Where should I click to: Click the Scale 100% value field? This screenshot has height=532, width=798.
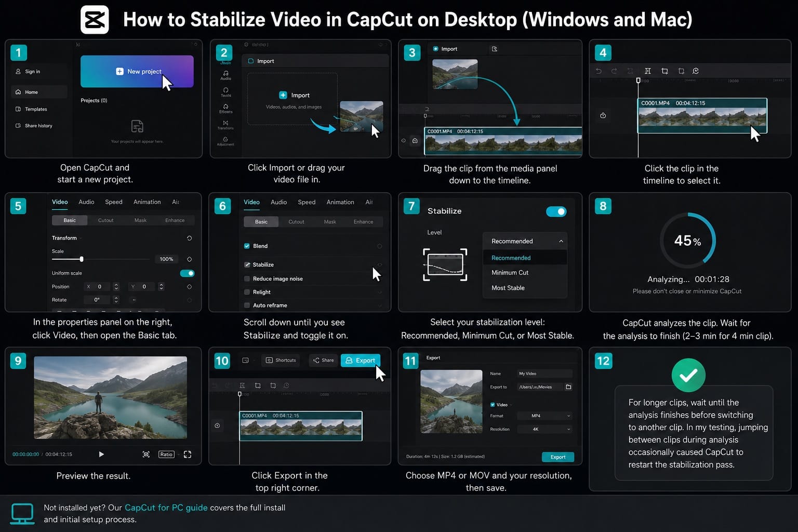point(166,259)
